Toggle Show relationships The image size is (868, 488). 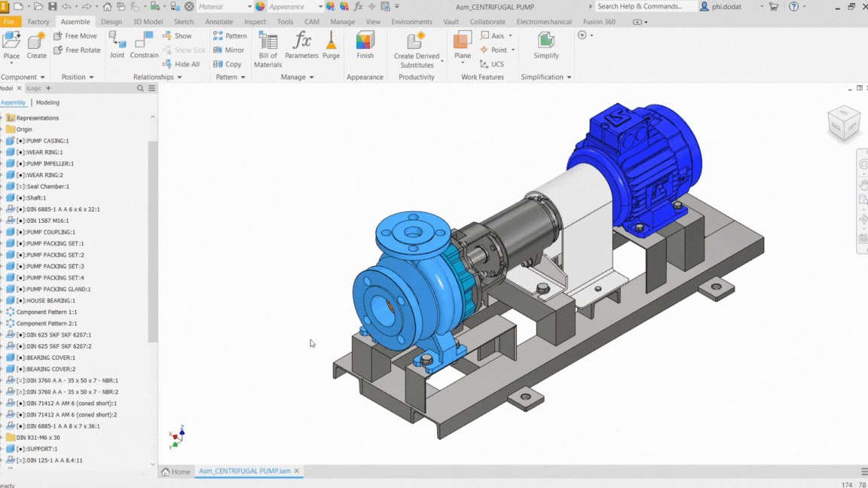pos(177,35)
